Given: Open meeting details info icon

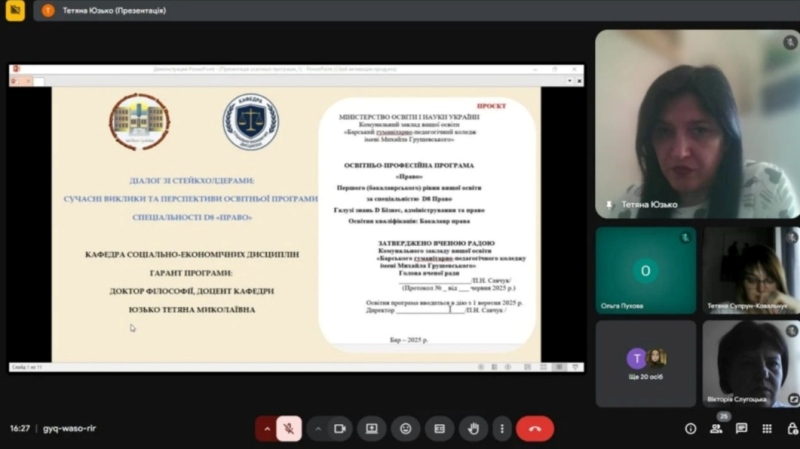Looking at the screenshot, I should [690, 429].
